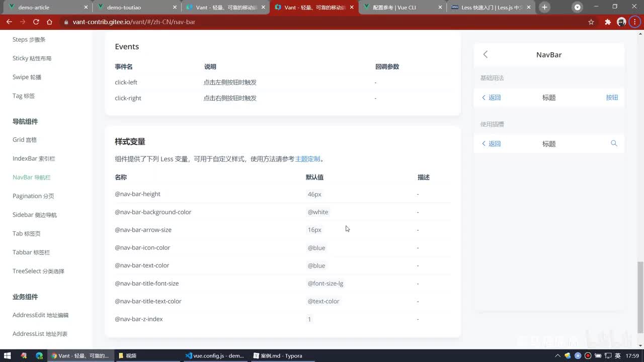Screen dimensions: 644x362
Task: Click the @text-color default value
Action: coord(324,301)
